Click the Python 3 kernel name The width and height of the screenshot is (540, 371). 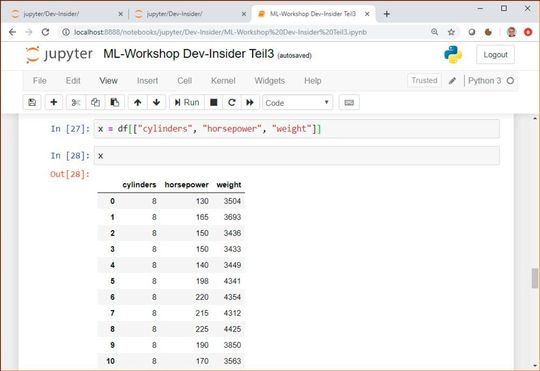(x=485, y=81)
